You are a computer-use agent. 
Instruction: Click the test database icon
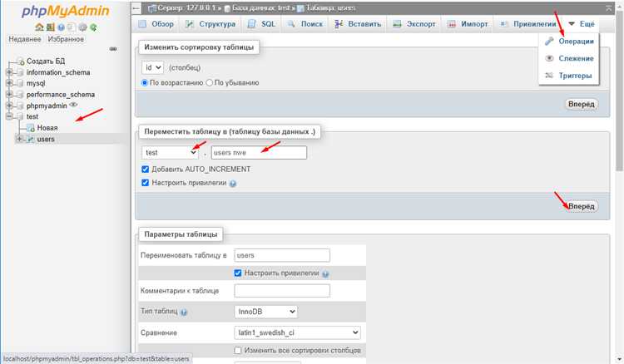[x=21, y=116]
